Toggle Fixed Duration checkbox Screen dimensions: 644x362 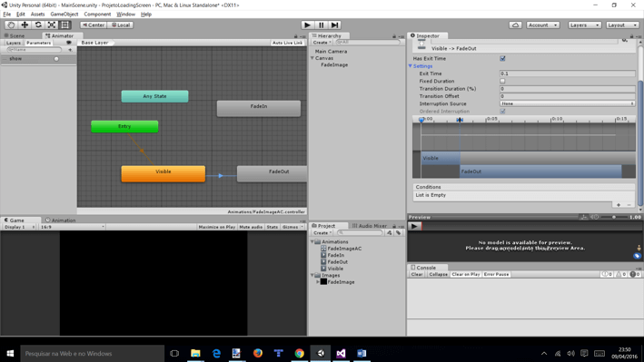[x=502, y=82]
